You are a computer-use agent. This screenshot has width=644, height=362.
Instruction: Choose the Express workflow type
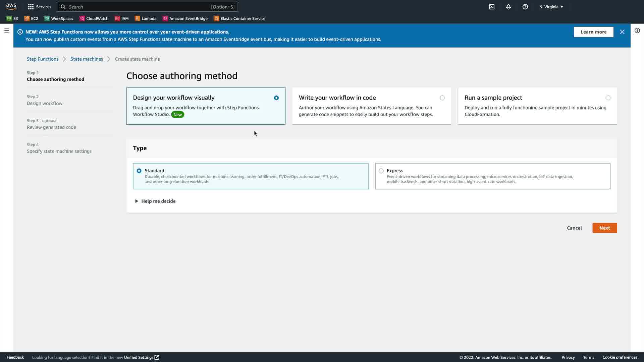tap(381, 171)
